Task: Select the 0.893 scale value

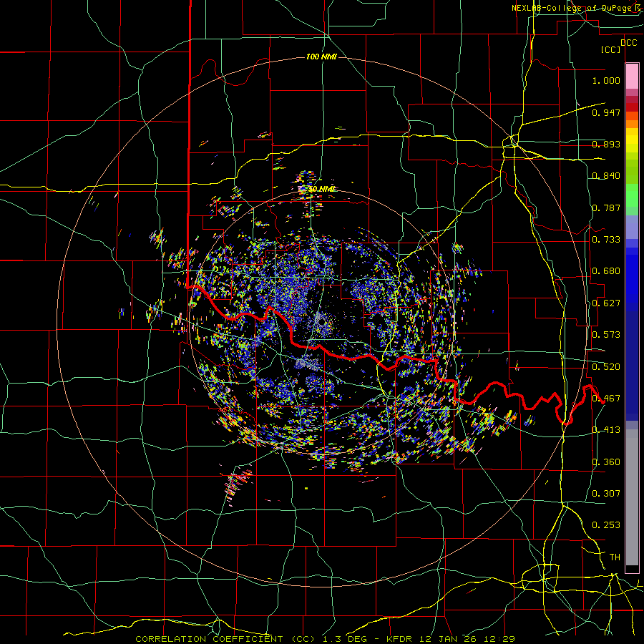Action: (606, 144)
